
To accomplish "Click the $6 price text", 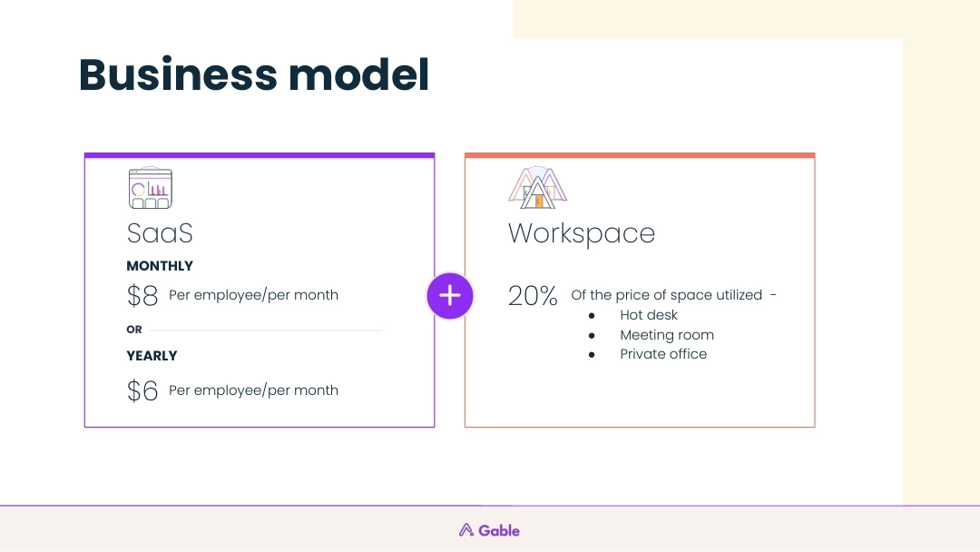I will (x=143, y=391).
